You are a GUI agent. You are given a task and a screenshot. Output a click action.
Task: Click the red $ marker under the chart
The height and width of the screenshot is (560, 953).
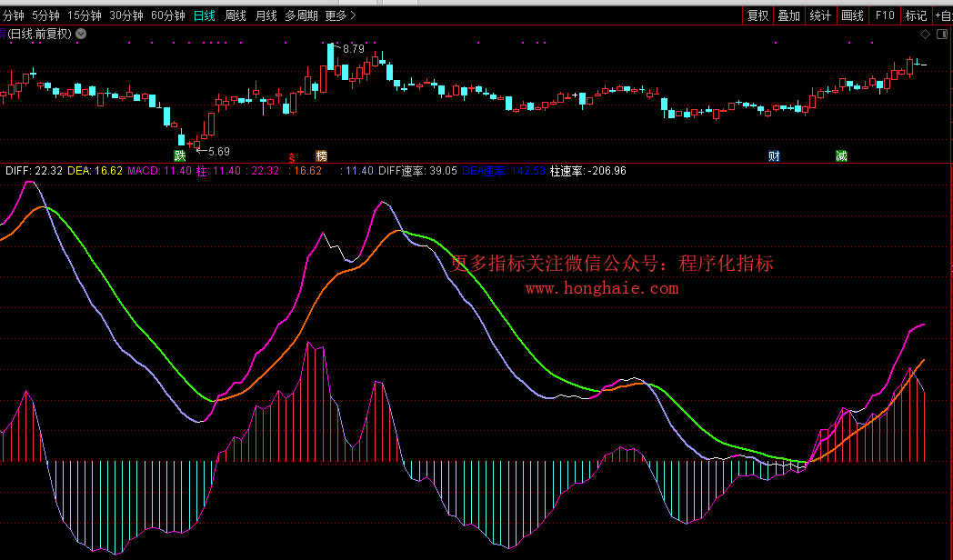pos(291,156)
